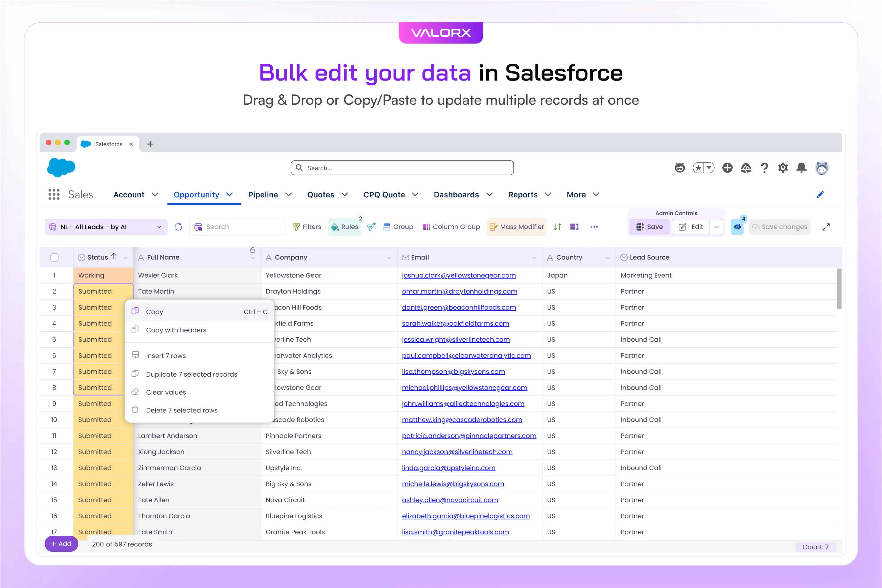This screenshot has height=588, width=882.
Task: Expand grid to full screen
Action: click(826, 227)
